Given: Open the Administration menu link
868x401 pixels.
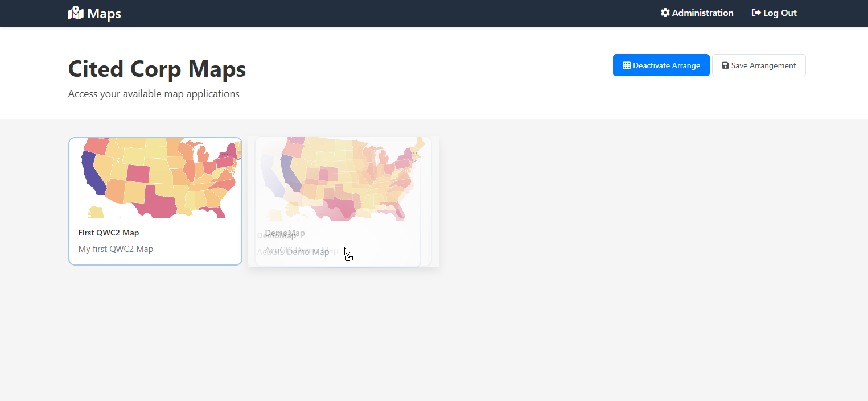Looking at the screenshot, I should [x=702, y=13].
